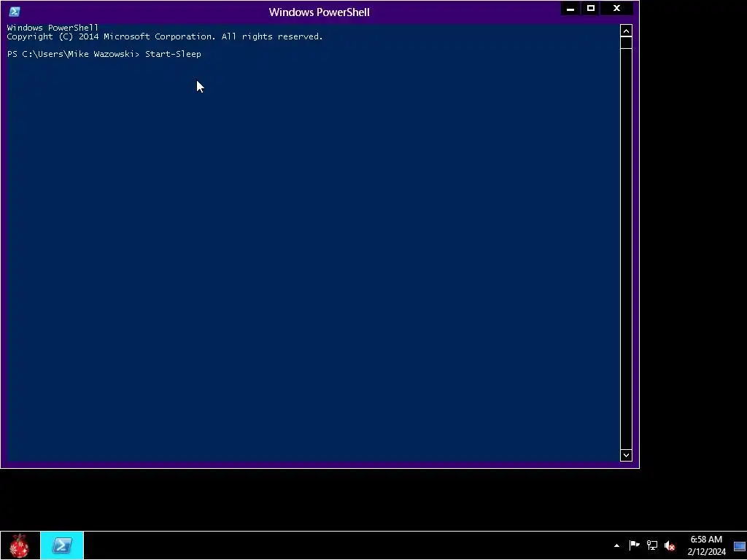
Task: Click the scrollbar up arrow in PowerShell
Action: tap(626, 31)
